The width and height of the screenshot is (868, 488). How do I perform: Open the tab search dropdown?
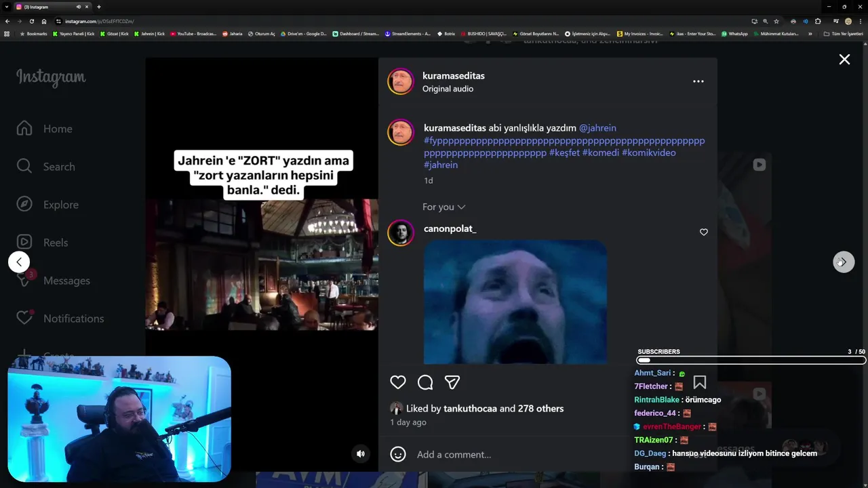click(x=6, y=7)
